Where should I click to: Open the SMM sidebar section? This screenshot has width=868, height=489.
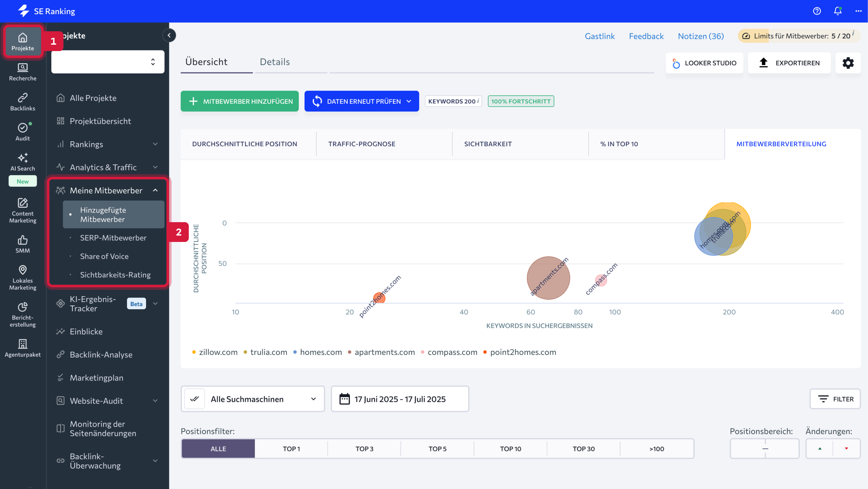23,244
